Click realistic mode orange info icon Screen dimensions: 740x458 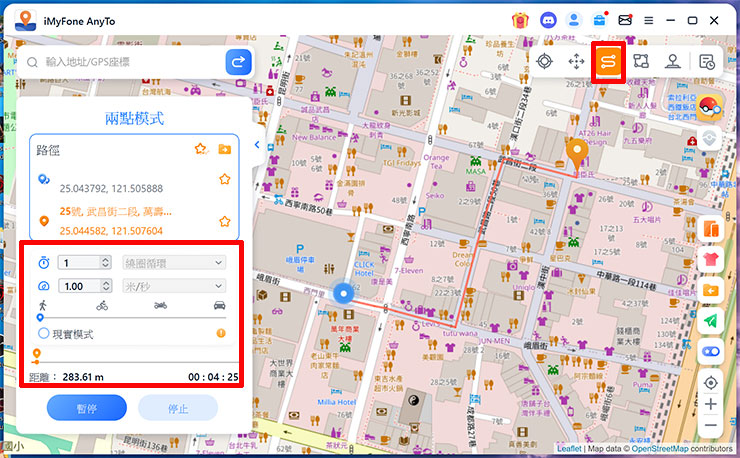221,333
